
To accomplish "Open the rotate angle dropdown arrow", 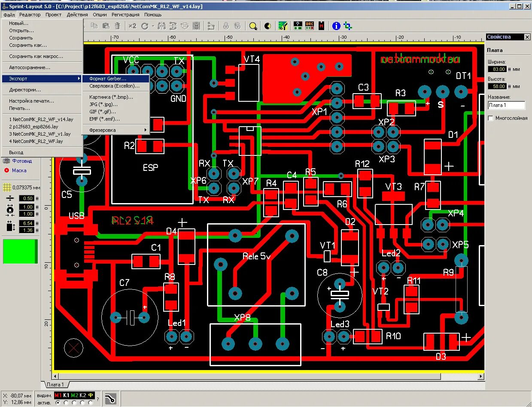I will [x=153, y=26].
